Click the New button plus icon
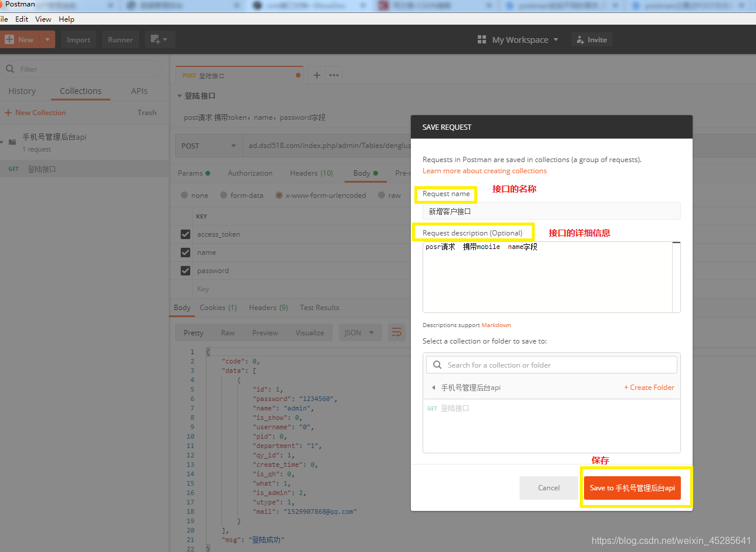 pos(9,40)
